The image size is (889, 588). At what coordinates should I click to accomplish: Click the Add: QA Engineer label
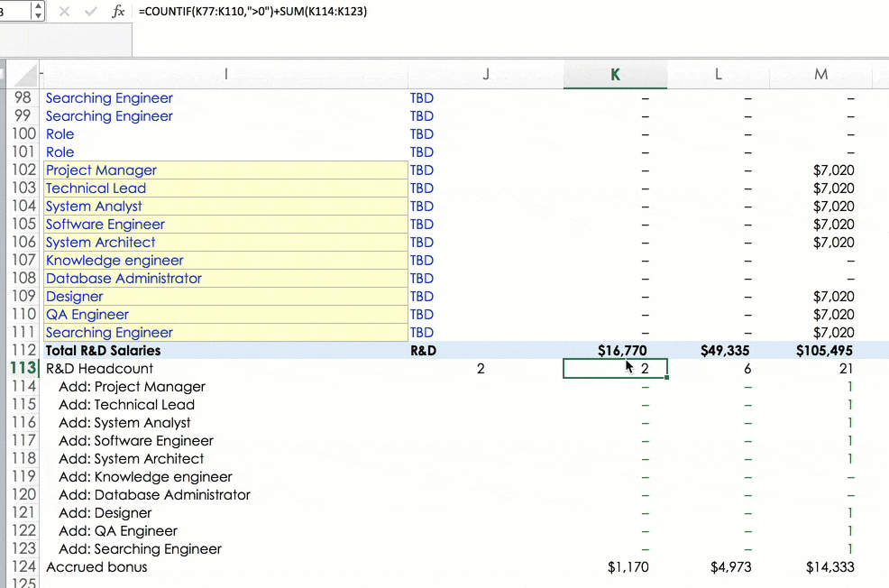pyautogui.click(x=118, y=531)
